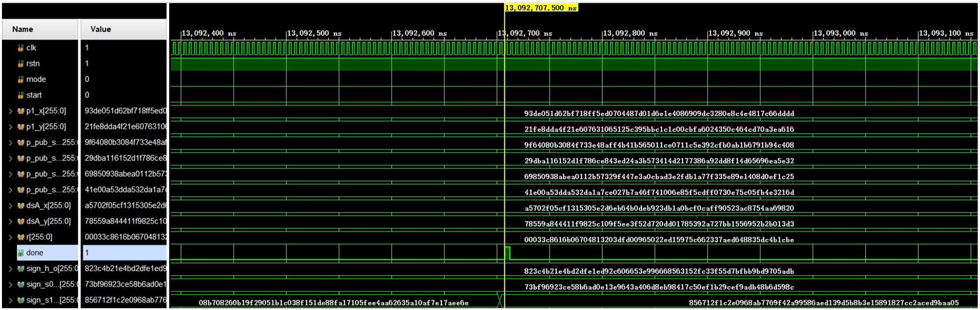Screen dimensions: 980x310
Task: Select the rstn signal icon
Action: point(21,64)
